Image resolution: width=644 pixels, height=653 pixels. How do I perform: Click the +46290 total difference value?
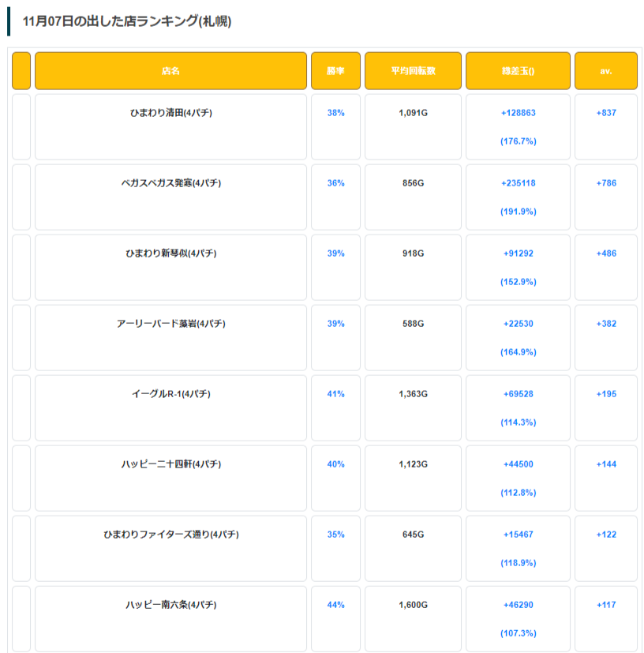(519, 605)
